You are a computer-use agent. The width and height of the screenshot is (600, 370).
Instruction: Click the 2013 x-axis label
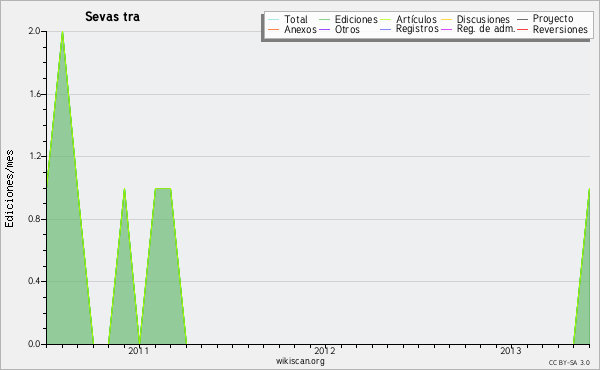tap(510, 351)
